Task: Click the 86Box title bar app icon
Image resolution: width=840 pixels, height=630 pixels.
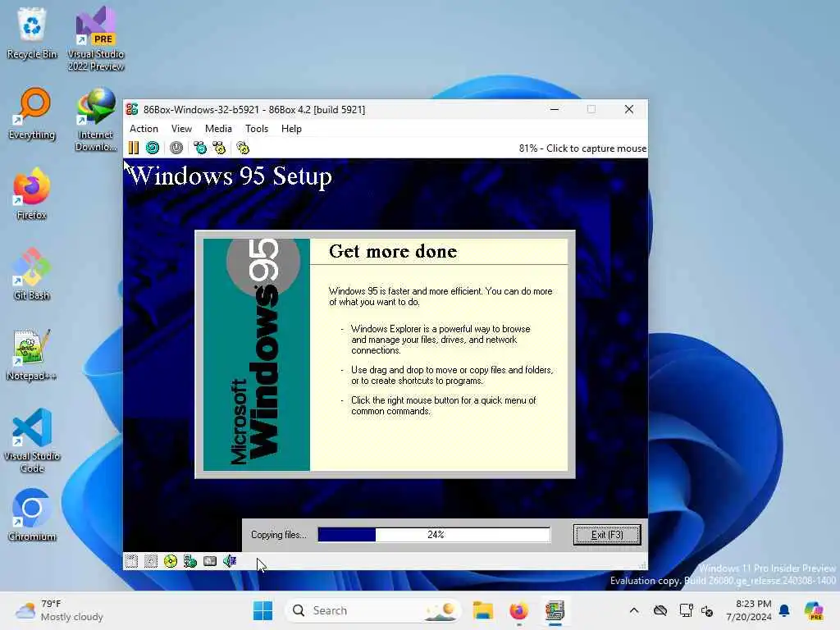Action: click(132, 109)
